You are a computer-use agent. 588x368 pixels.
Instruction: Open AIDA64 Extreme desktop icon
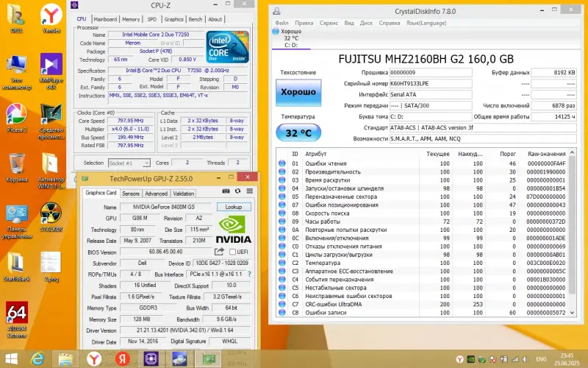pos(16,320)
